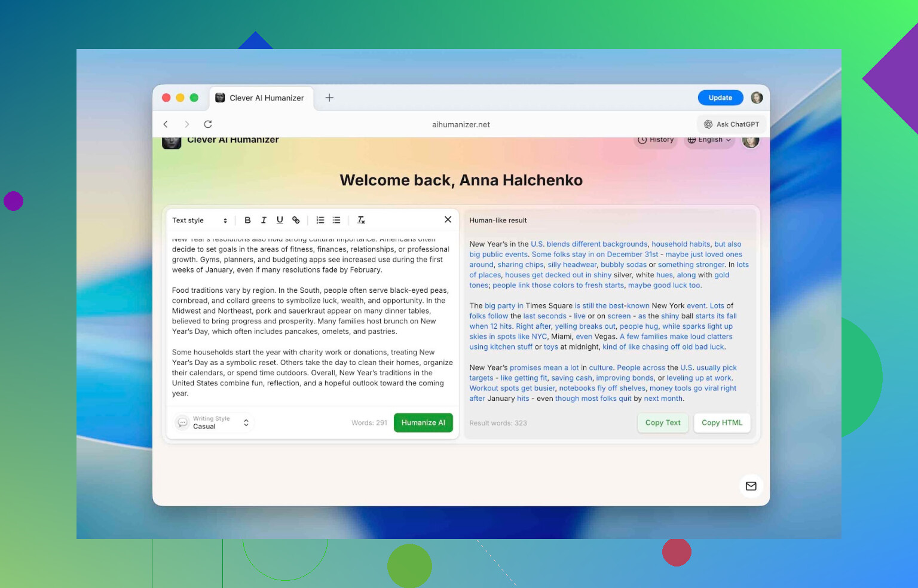
Task: Clear the input editor with X
Action: (x=448, y=219)
